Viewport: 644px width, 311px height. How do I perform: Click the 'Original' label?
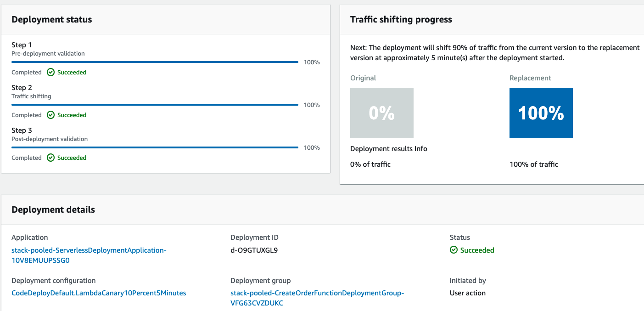[363, 78]
